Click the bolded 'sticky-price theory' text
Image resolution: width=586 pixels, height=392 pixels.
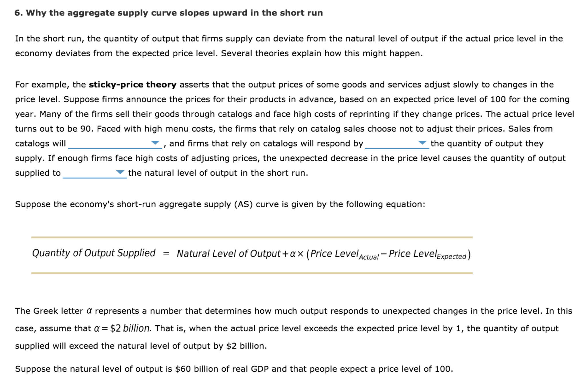(132, 84)
